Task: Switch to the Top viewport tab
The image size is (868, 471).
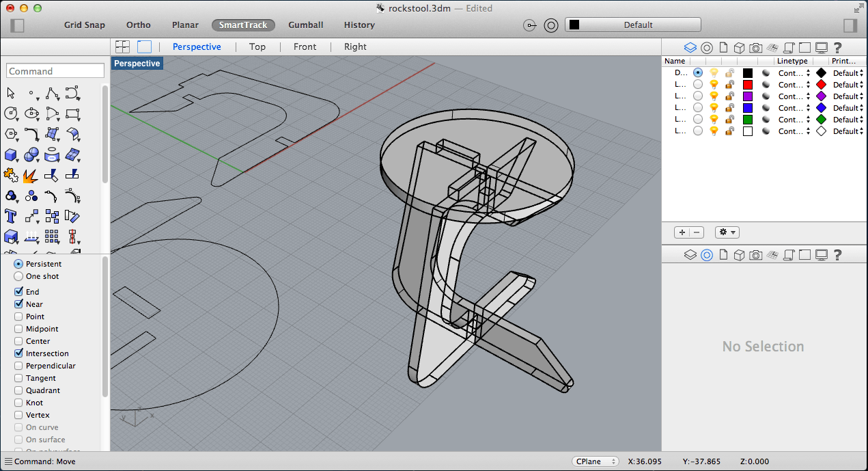Action: point(257,46)
